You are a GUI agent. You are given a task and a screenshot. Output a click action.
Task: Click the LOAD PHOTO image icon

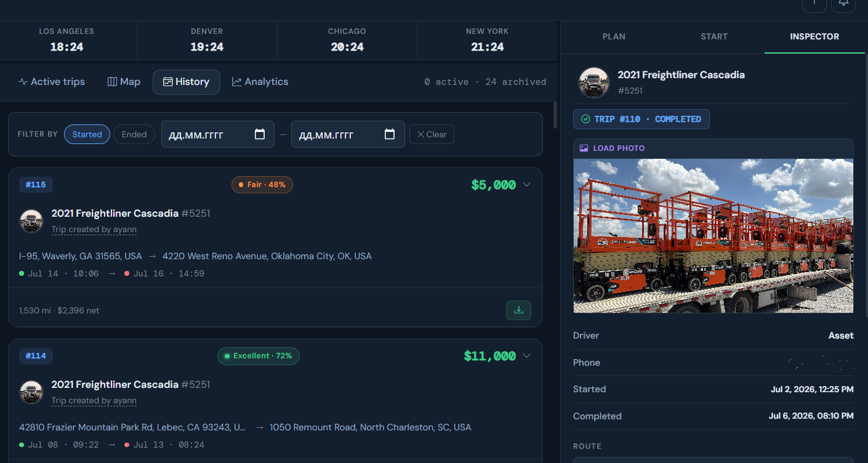point(584,148)
